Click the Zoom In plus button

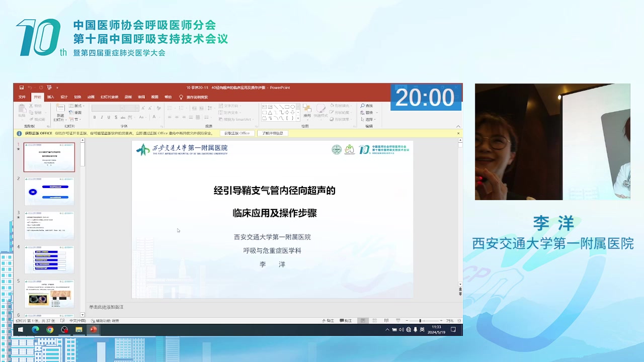[x=441, y=321]
